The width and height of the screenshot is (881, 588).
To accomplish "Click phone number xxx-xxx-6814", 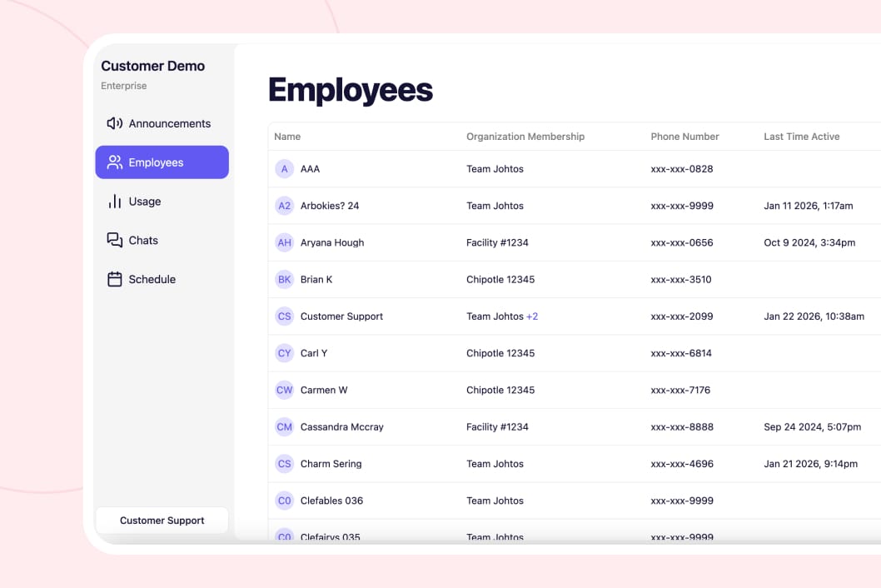I will (681, 353).
